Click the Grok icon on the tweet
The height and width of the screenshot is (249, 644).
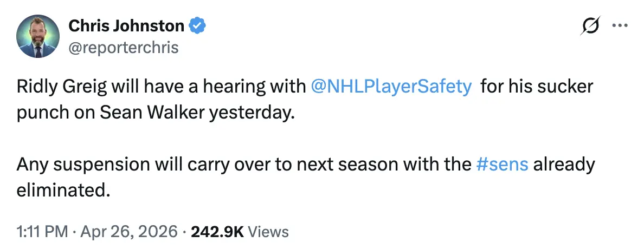pos(590,25)
